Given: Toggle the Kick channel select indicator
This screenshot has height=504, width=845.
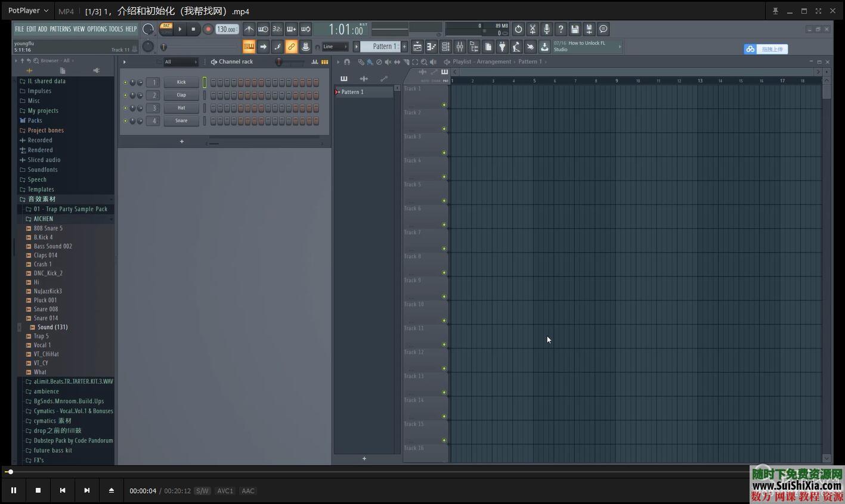Looking at the screenshot, I should (x=205, y=82).
